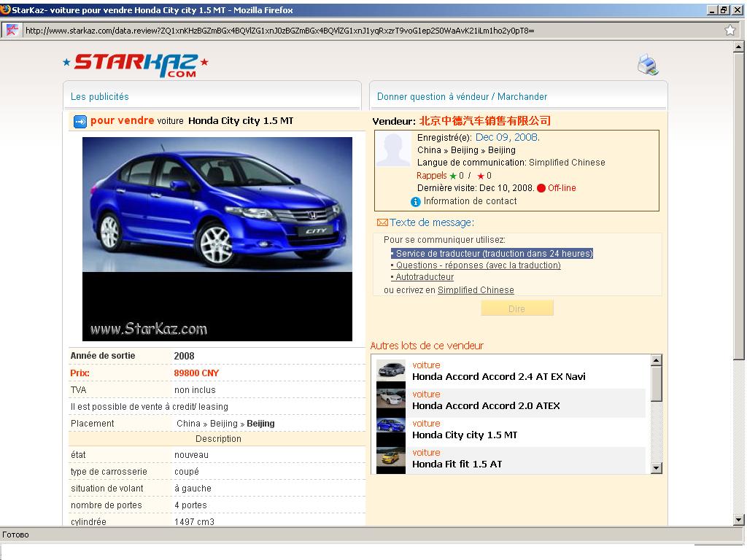Open 'Donner question à vendeur / Marchander' tab
Viewport: 747px width, 560px height.
click(462, 97)
